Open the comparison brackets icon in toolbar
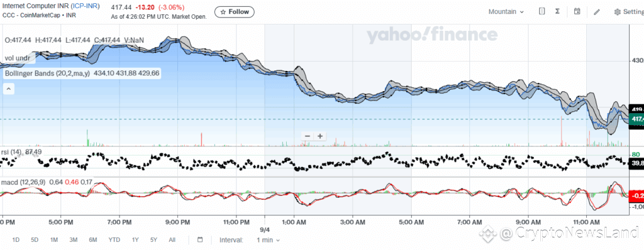The image size is (644, 250). (x=541, y=11)
